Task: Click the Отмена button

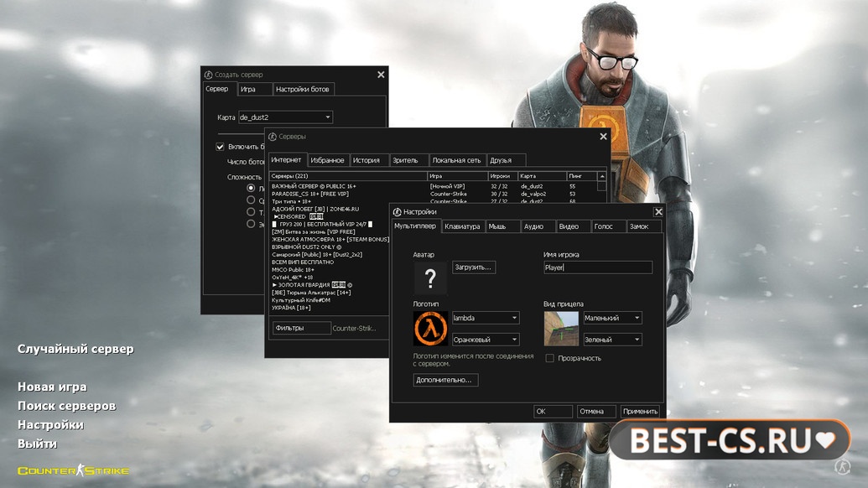Action: (x=595, y=411)
